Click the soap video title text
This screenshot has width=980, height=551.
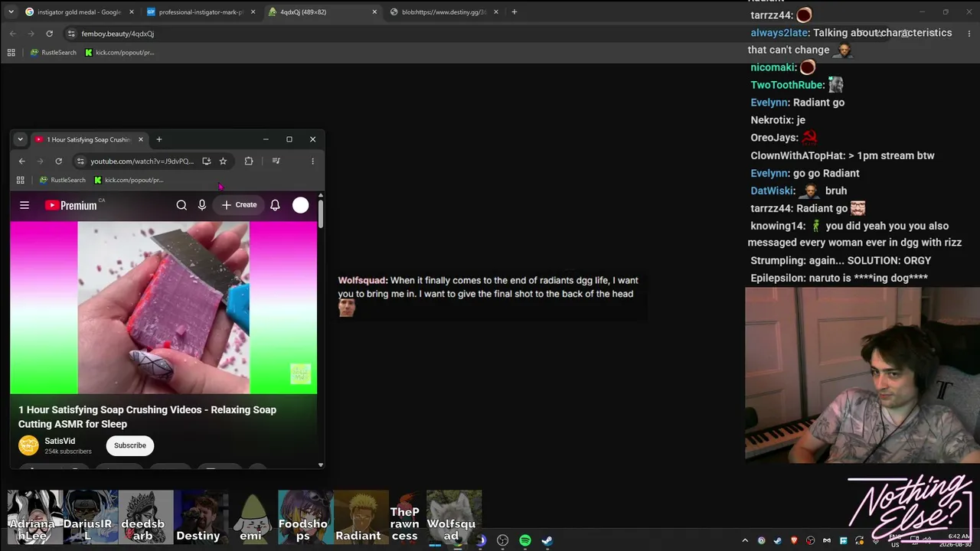pos(147,417)
